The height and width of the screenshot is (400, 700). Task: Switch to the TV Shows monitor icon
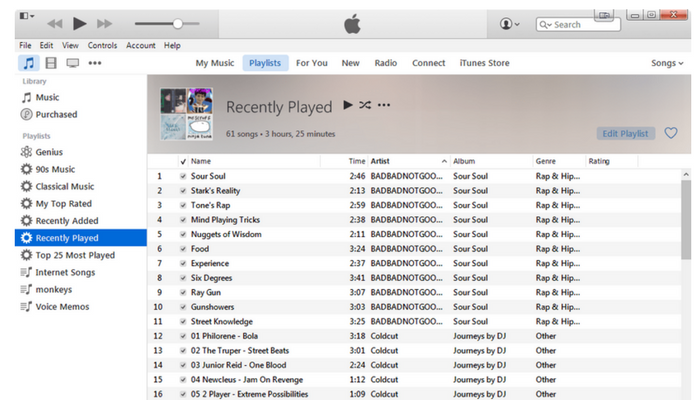tap(72, 63)
